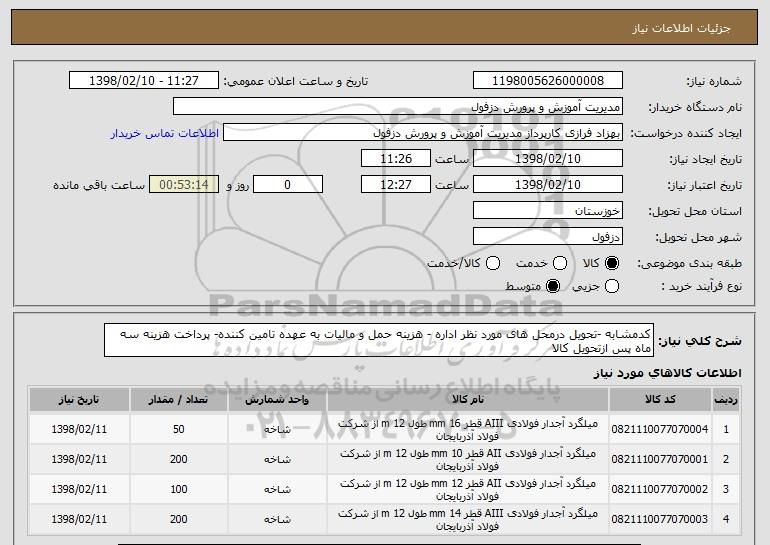This screenshot has width=770, height=545.
Task: Click the validity time field 12:27
Action: tap(396, 185)
